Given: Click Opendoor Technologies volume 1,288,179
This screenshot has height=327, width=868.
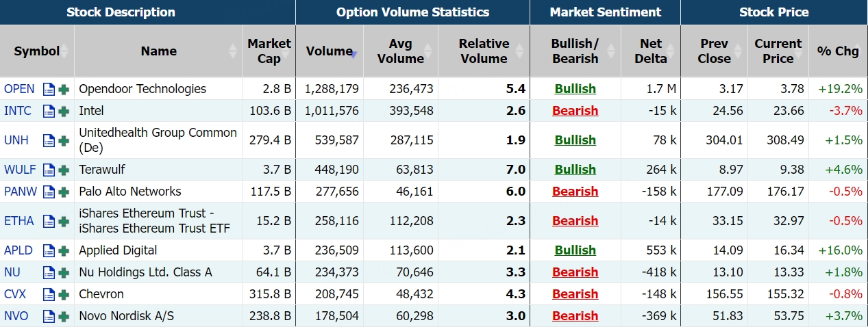Looking at the screenshot, I should pos(332,89).
